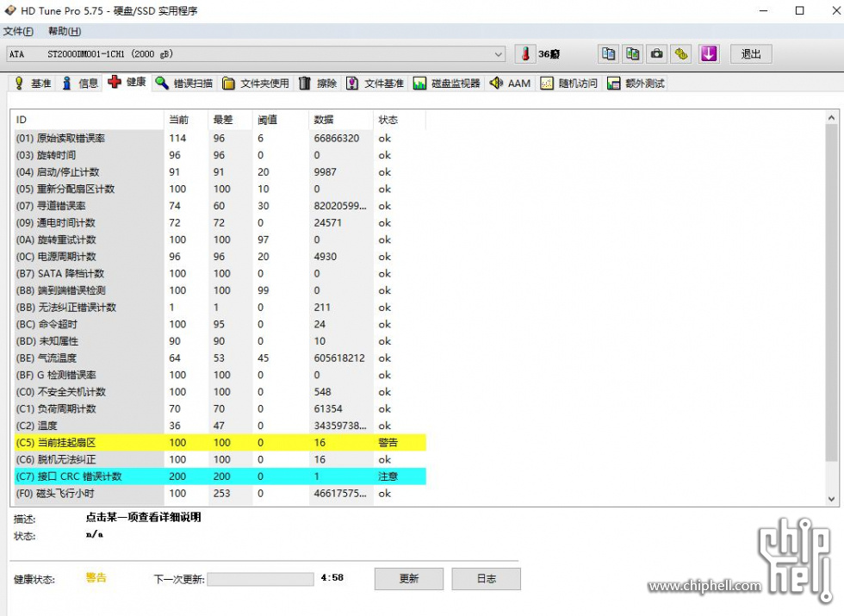The image size is (844, 616).
Task: Open the 磁盘监视器 tab
Action: pyautogui.click(x=447, y=83)
